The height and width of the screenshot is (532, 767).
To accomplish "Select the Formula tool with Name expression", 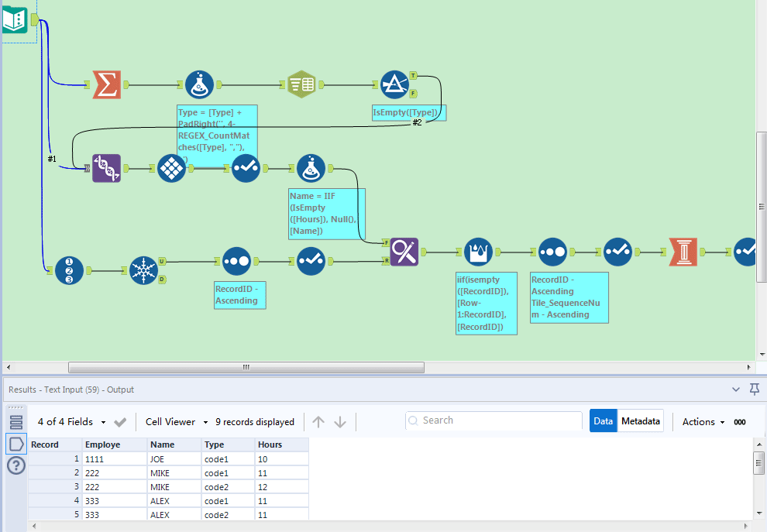I will click(311, 168).
